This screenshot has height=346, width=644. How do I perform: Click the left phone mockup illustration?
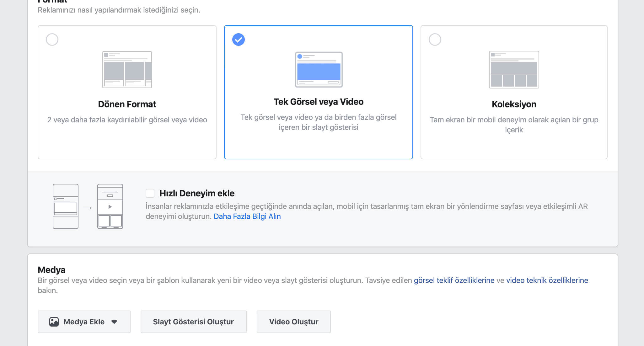66,206
